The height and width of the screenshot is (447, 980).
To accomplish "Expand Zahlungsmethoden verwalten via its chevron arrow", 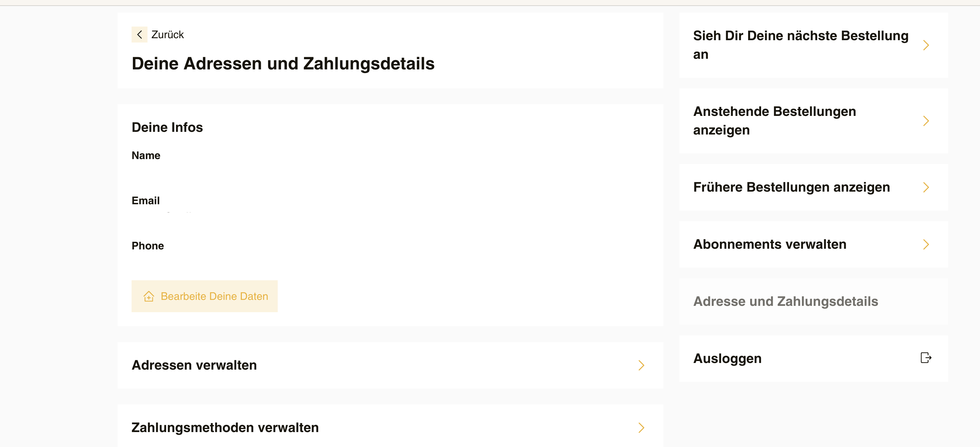I will point(641,428).
